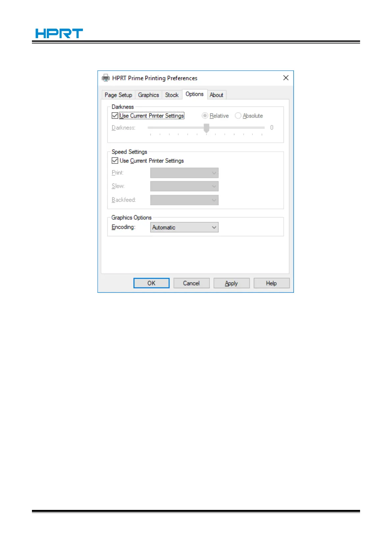
Task: Click the Darkness slider thumb
Action: (x=206, y=128)
